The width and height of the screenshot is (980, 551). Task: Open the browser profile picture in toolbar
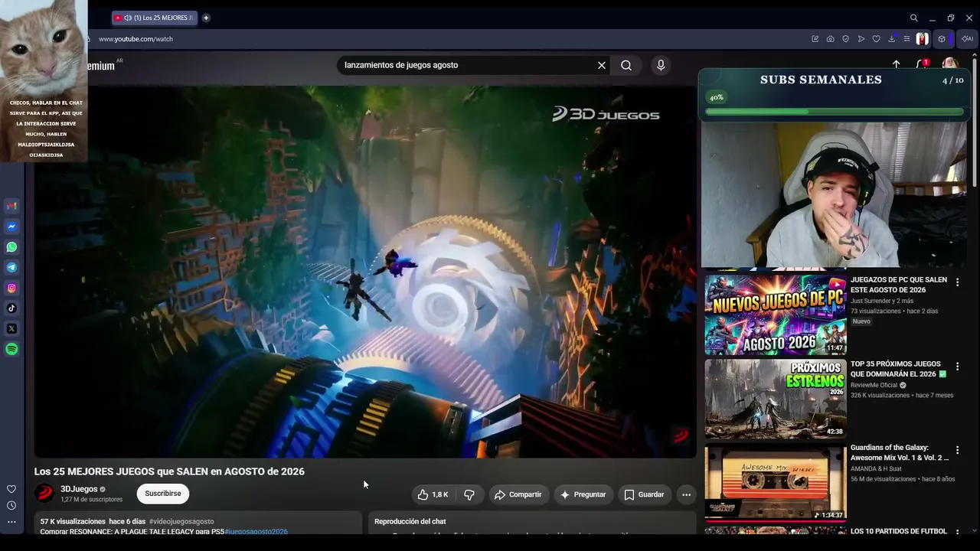(923, 39)
